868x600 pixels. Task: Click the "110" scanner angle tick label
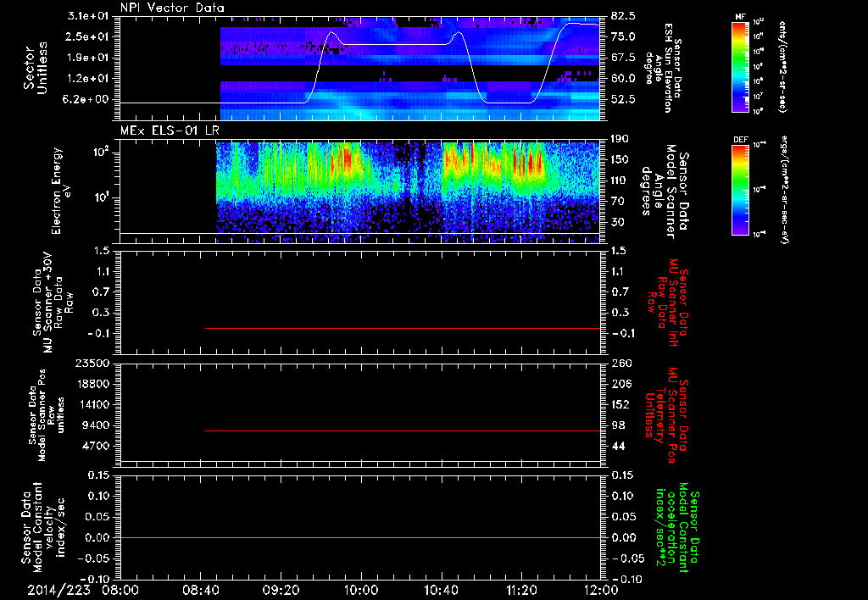coord(620,181)
